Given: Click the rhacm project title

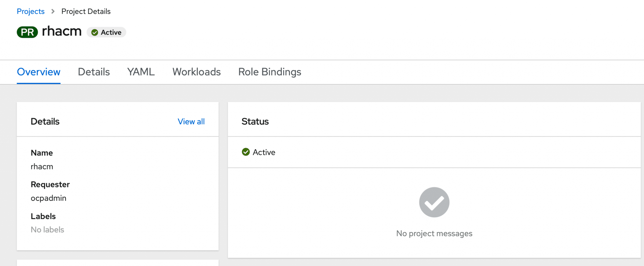Looking at the screenshot, I should 62,31.
